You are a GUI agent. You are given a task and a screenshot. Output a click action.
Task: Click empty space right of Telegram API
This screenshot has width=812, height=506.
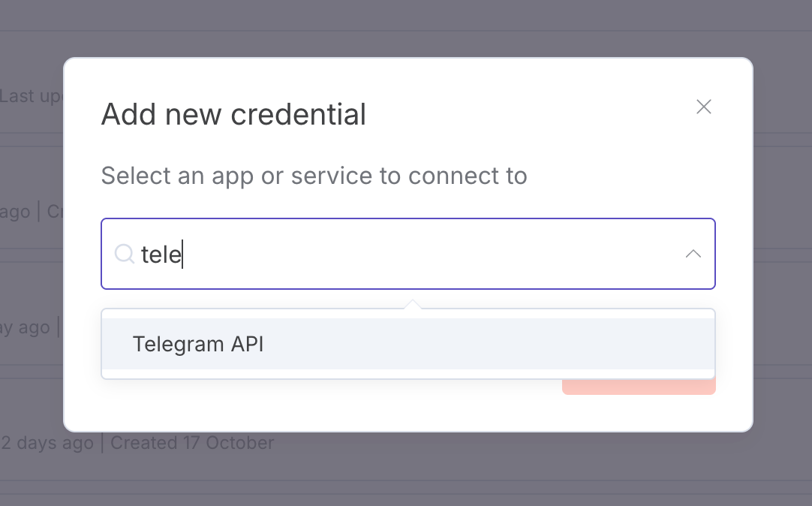tap(488, 344)
